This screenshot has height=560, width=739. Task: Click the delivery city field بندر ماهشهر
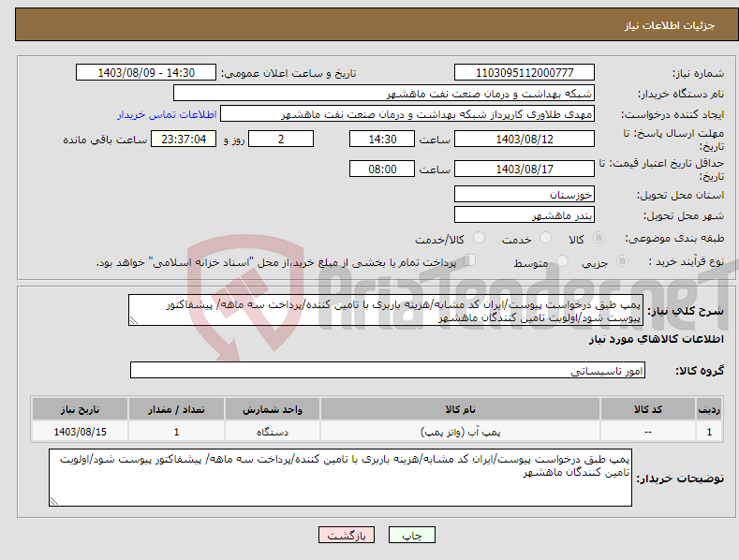click(x=525, y=215)
